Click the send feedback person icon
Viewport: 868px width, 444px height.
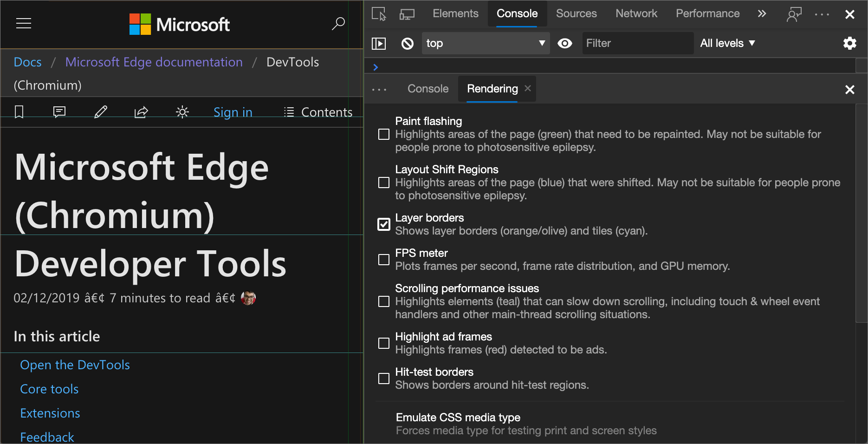(794, 14)
